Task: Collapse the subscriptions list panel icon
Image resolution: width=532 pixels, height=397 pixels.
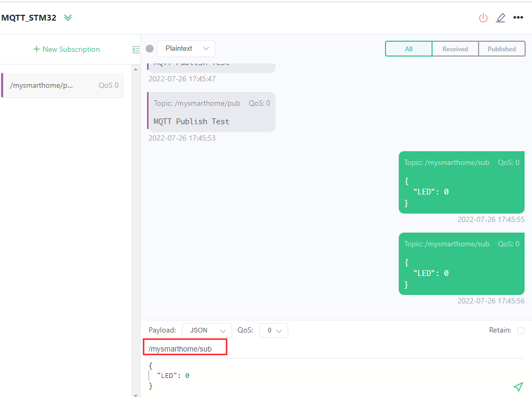Action: 136,49
